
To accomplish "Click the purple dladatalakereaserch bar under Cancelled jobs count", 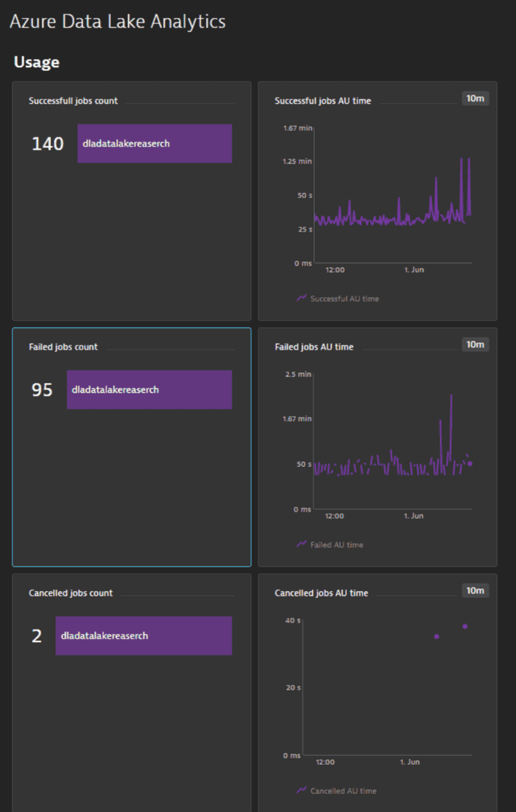I will [x=143, y=635].
